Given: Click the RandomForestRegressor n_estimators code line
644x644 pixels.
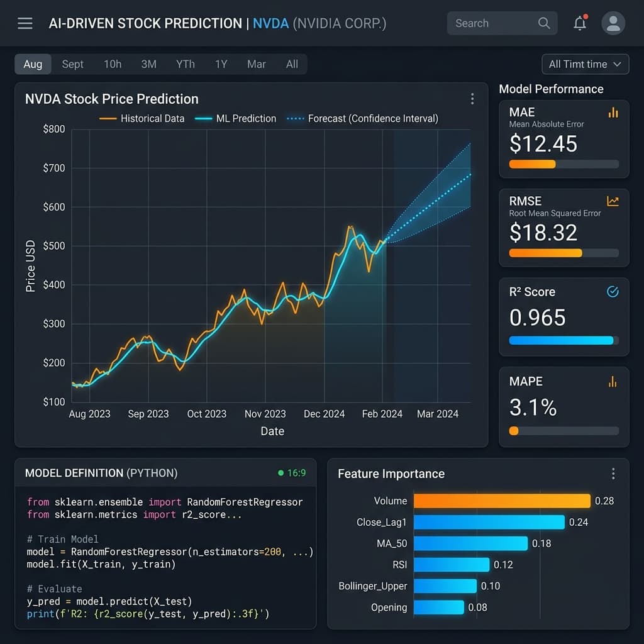Looking at the screenshot, I should point(170,552).
